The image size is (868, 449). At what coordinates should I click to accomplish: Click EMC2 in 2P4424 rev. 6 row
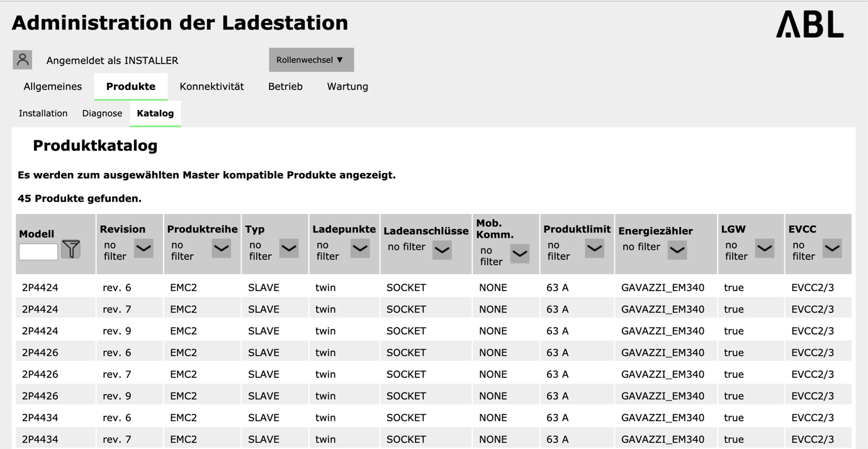pos(184,287)
